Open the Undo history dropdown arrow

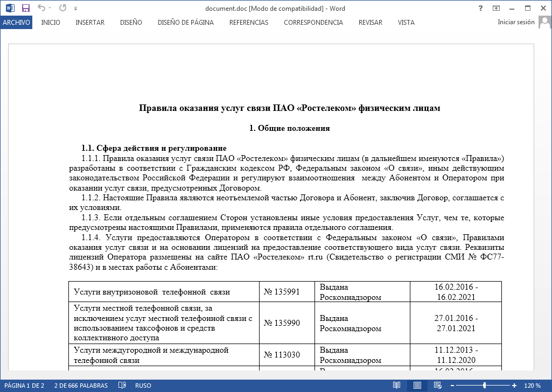click(50, 9)
